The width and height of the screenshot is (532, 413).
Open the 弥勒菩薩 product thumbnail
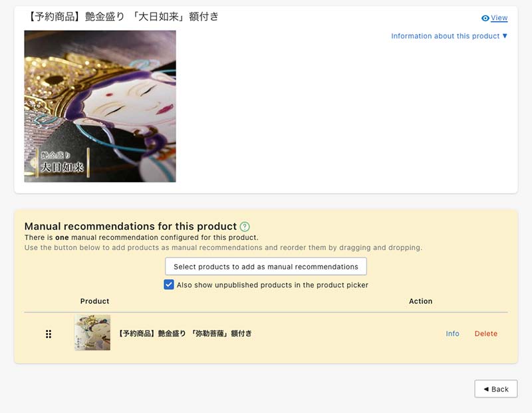coord(92,333)
